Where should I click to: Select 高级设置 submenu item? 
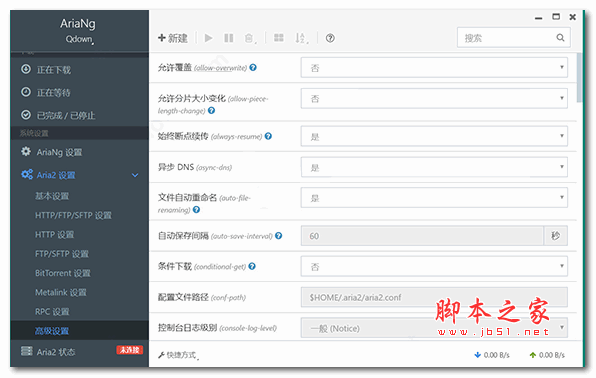coord(80,331)
